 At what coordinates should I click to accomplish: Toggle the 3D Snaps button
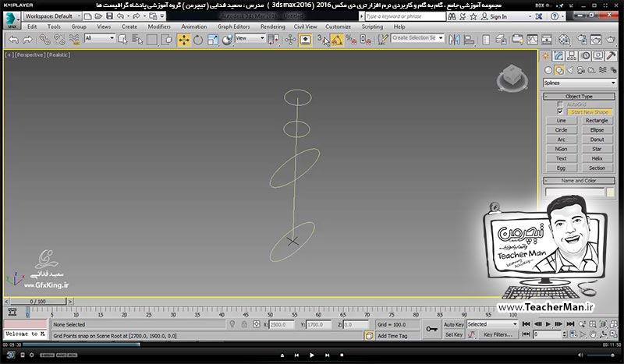click(323, 40)
